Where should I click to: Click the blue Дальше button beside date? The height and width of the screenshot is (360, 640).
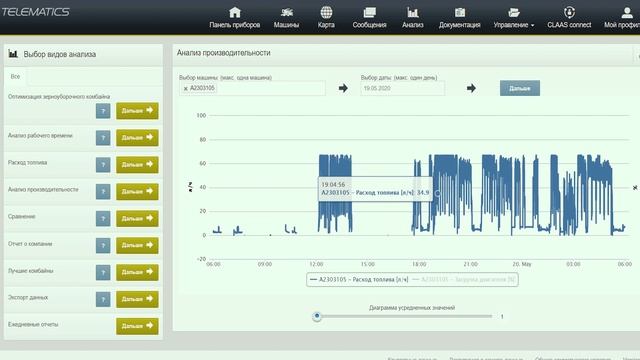pyautogui.click(x=520, y=88)
